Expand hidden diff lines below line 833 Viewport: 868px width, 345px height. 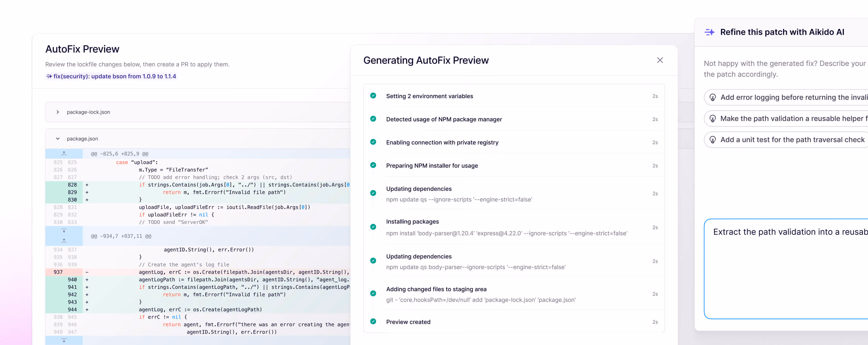(x=64, y=231)
